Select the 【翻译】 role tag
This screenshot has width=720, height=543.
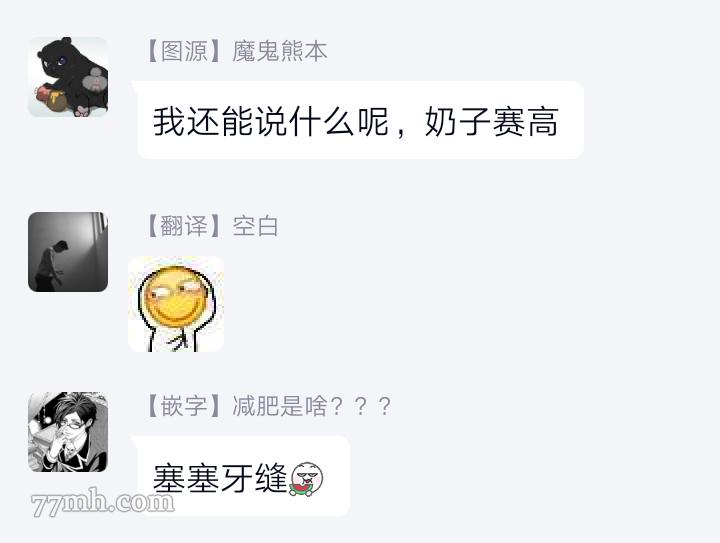click(184, 226)
